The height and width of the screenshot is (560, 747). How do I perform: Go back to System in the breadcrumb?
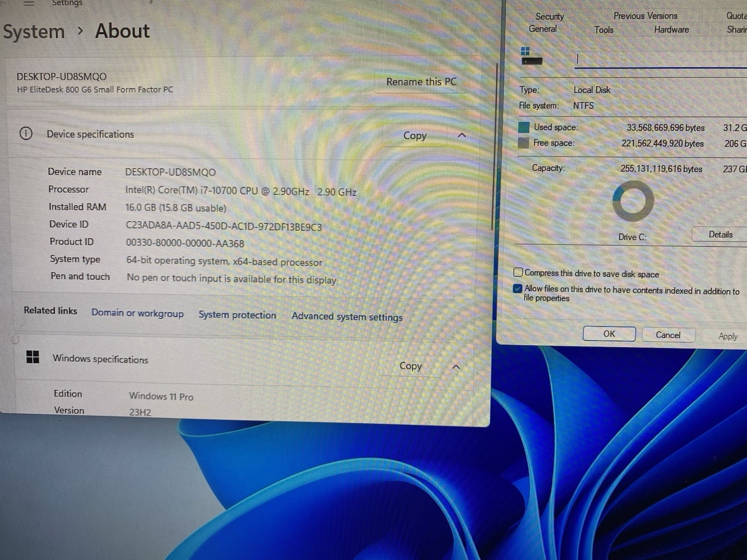(34, 31)
